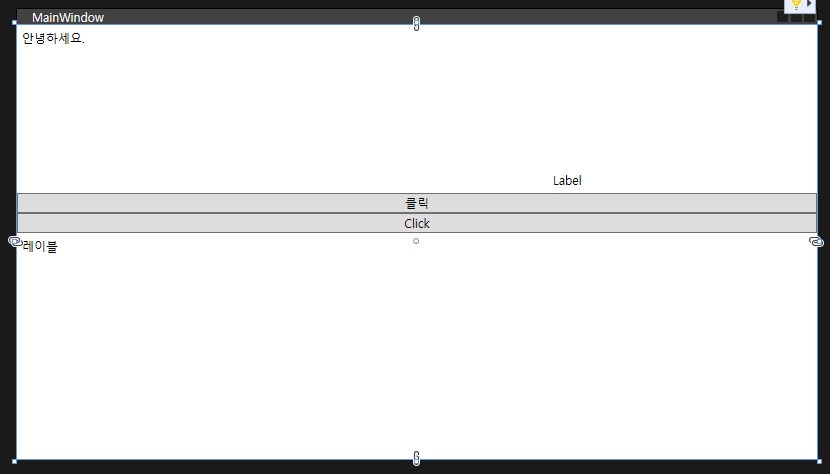Expand the arrow beside the lightbulb
The height and width of the screenshot is (474, 830).
point(809,4)
